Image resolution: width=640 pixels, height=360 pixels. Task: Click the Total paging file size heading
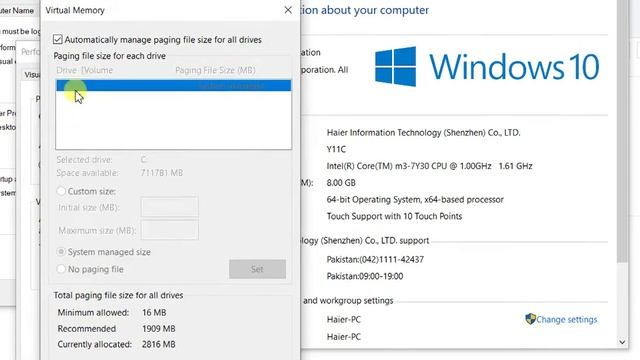tap(118, 295)
